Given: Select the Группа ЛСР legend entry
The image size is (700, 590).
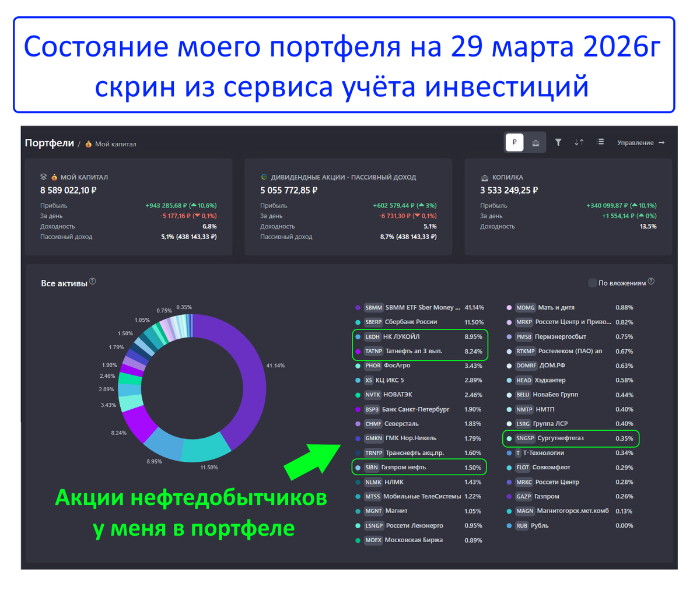Looking at the screenshot, I should [x=570, y=424].
